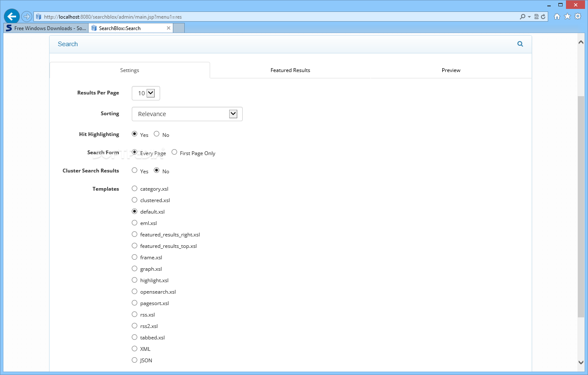Choose rss2.xsl template

pos(134,326)
